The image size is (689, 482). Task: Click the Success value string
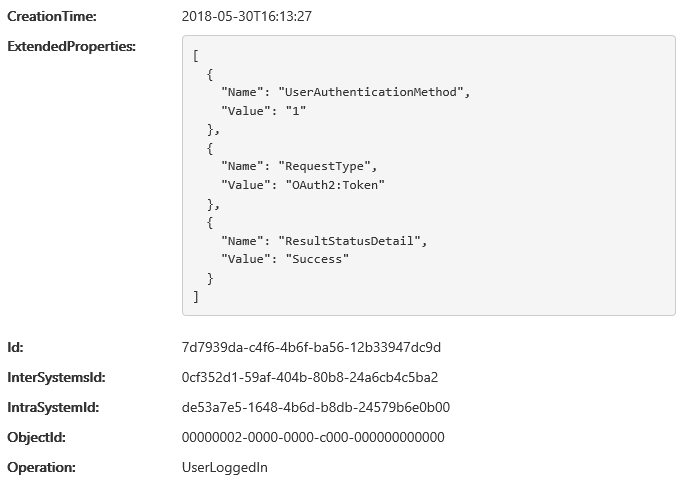coord(317,259)
